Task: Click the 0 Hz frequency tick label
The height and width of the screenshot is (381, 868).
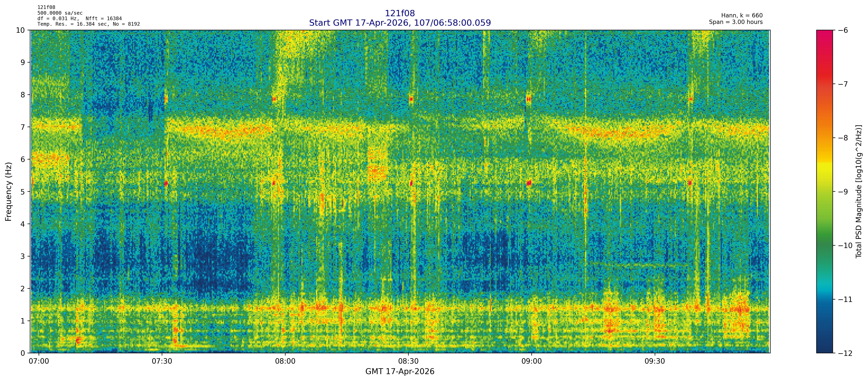Action: coord(23,353)
